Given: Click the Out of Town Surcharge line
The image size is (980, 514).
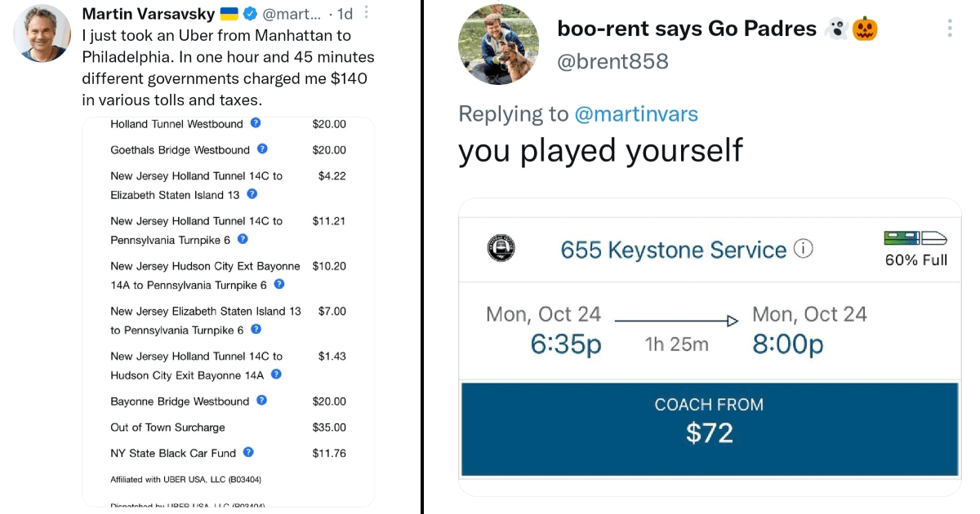Looking at the screenshot, I should (x=228, y=428).
